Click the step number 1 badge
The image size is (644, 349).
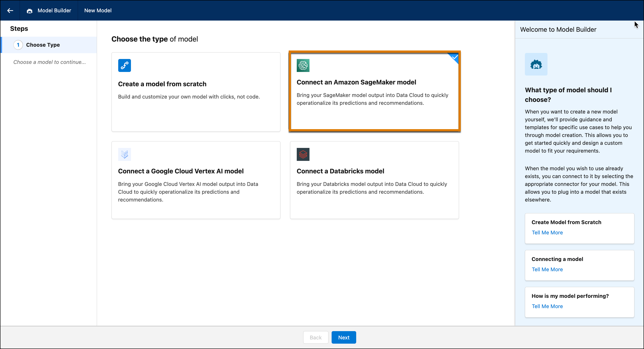(x=18, y=45)
